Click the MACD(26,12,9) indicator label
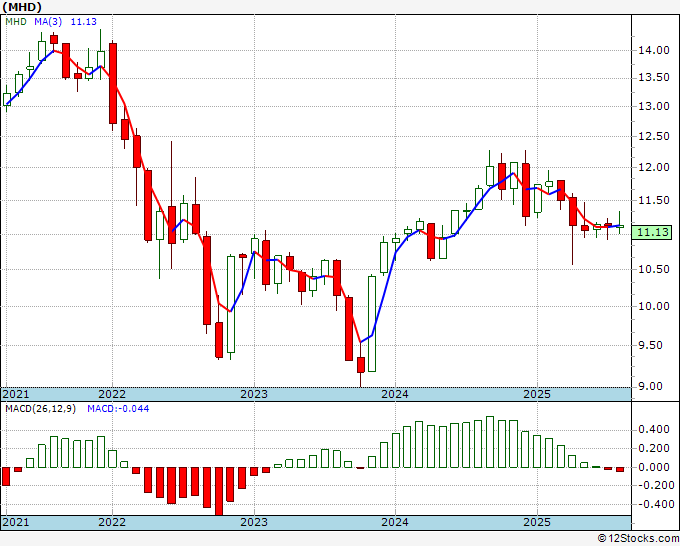This screenshot has width=680, height=546. pos(40,409)
